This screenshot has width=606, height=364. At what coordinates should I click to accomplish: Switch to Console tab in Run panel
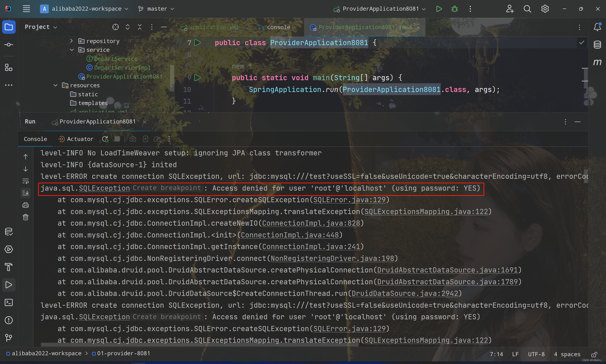[35, 139]
